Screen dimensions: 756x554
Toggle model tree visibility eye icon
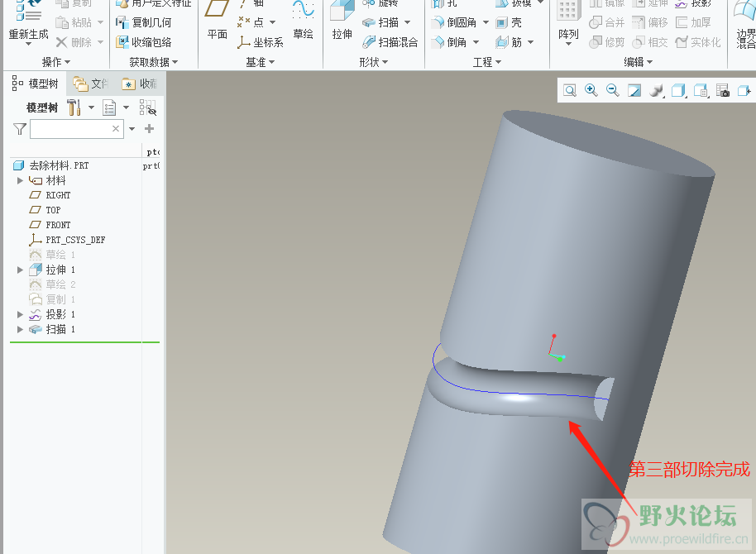pos(148,107)
